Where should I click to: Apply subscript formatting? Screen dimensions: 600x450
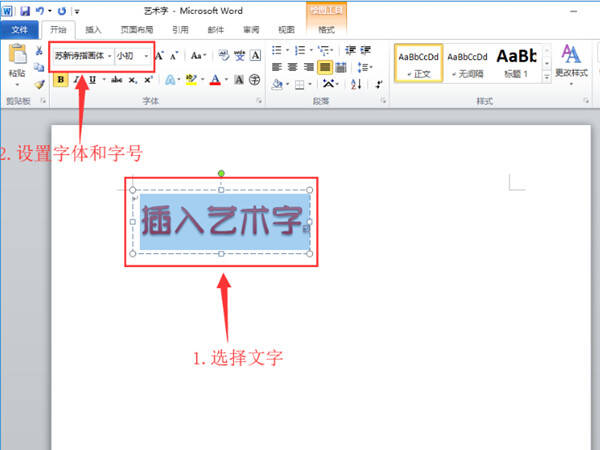[132, 80]
